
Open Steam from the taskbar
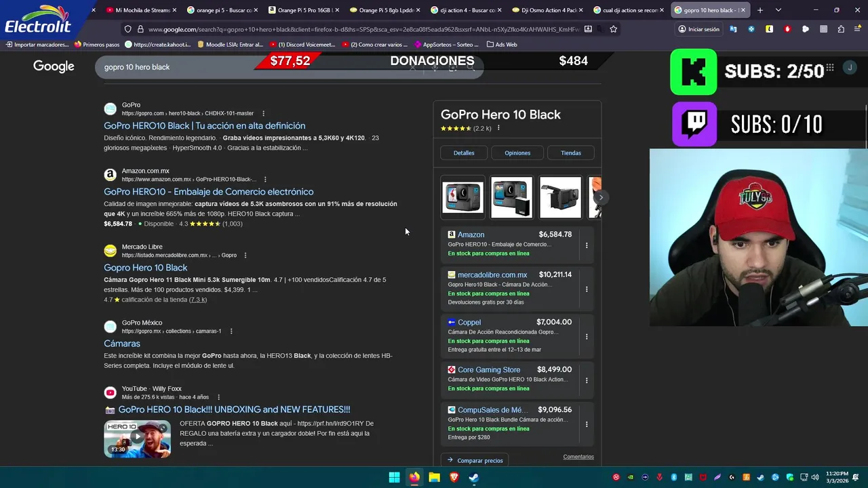click(474, 477)
